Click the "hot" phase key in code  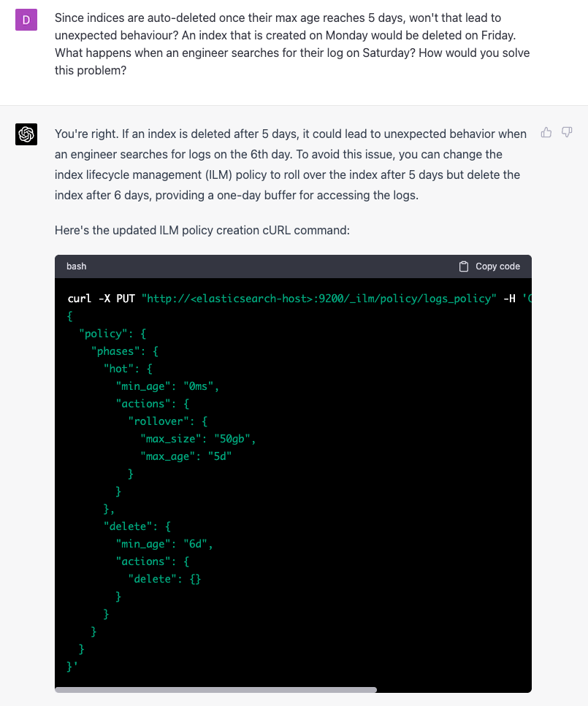(x=119, y=369)
